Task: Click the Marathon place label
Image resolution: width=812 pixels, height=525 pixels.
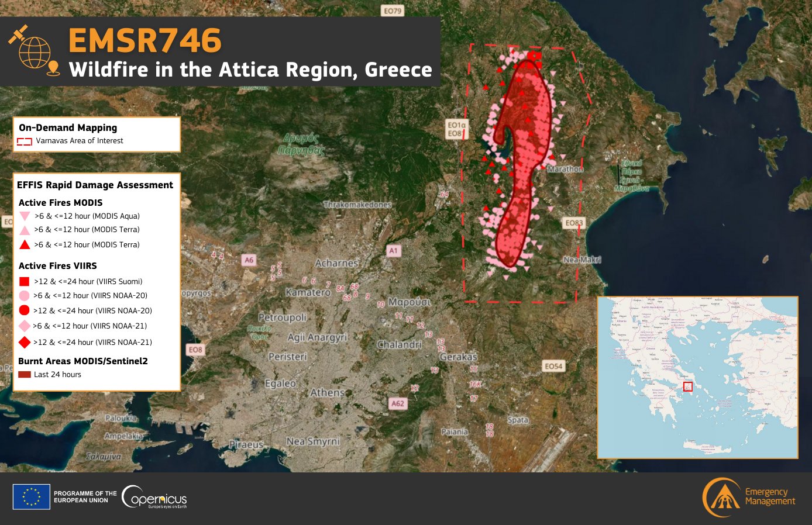Action: coord(564,168)
